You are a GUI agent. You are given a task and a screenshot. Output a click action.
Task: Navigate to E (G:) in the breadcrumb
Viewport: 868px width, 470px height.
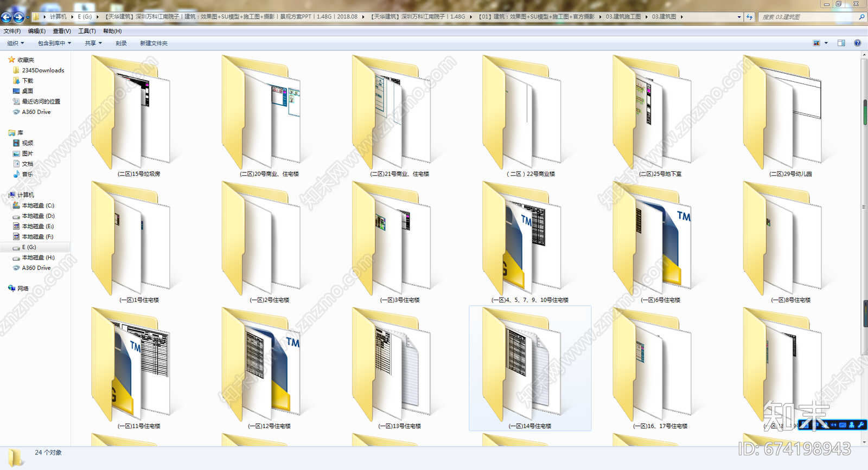(85, 17)
